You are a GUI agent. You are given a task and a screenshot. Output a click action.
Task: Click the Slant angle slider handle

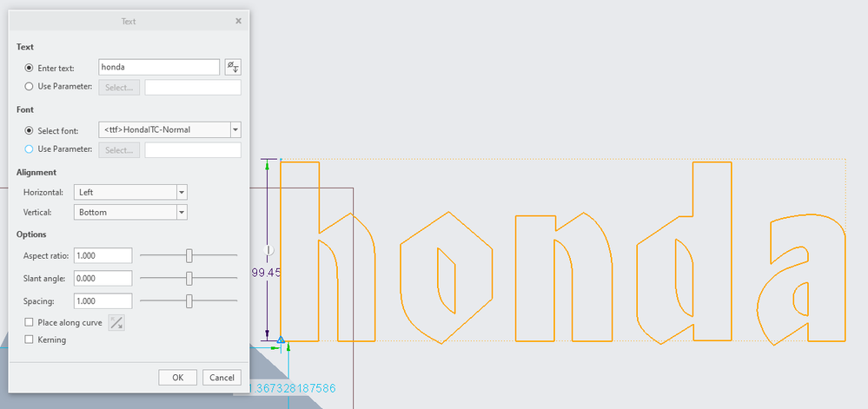pyautogui.click(x=189, y=279)
